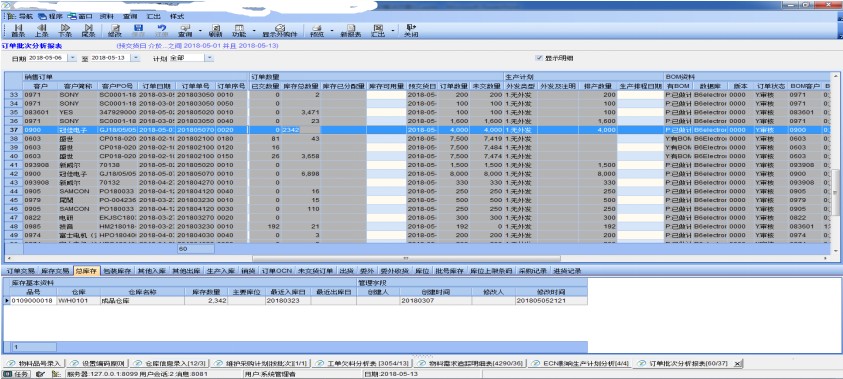The height and width of the screenshot is (379, 843).
Task: Expand the 计划 全部 combo box
Action: click(x=209, y=58)
